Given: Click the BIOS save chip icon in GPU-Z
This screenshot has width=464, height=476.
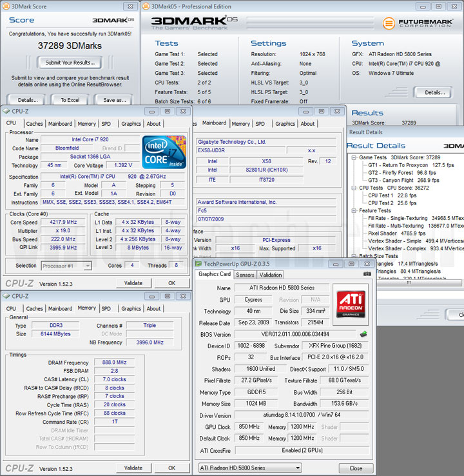Looking at the screenshot, I should [363, 334].
